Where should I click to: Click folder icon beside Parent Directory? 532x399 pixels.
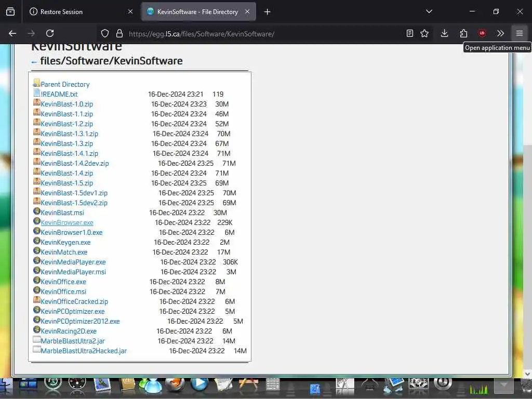coord(37,83)
